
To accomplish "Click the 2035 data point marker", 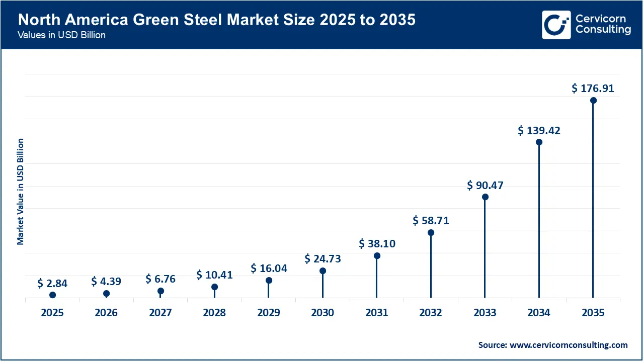I will (x=593, y=100).
